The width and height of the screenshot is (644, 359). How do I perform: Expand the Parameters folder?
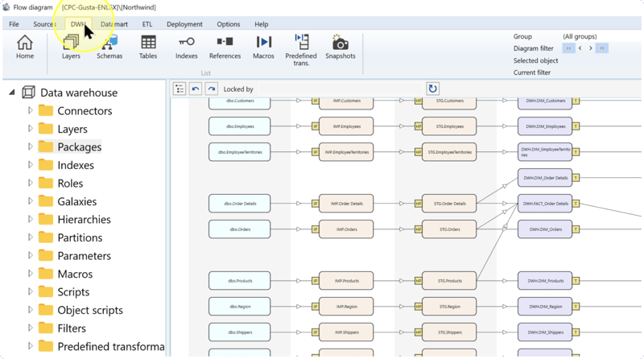(x=30, y=255)
